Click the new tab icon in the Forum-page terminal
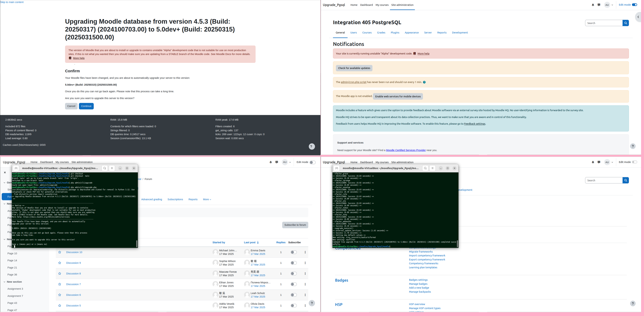Screen dimensions: 644x316 coord(16,168)
